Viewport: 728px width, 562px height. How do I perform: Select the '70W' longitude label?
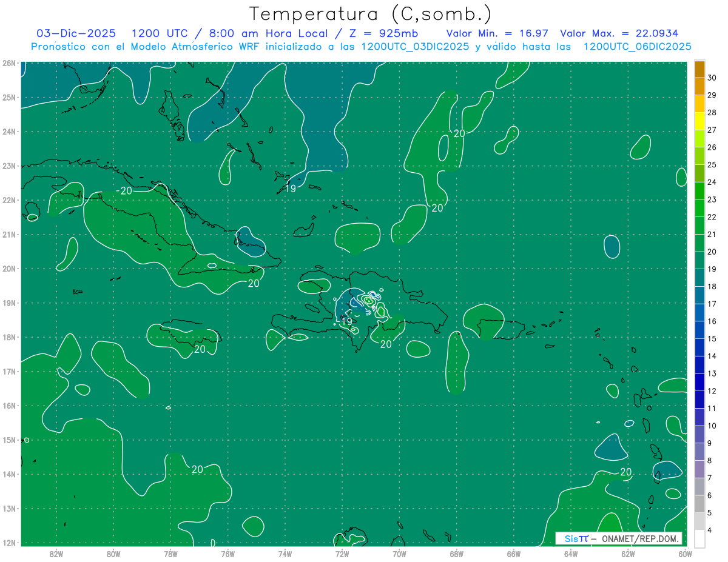[399, 554]
